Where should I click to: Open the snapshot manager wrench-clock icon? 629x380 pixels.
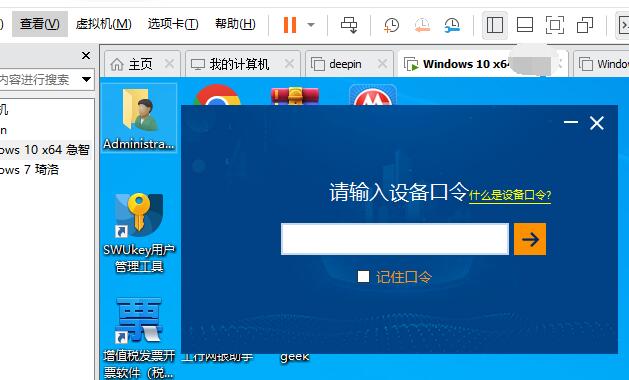click(452, 25)
